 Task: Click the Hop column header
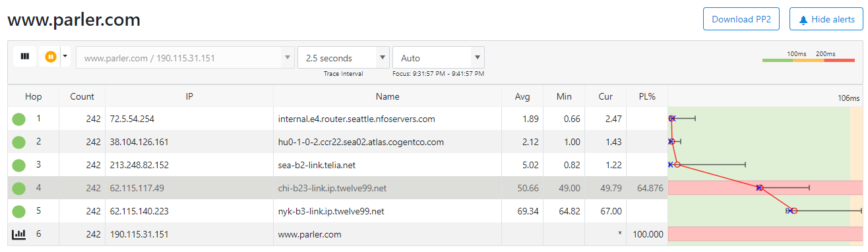point(34,96)
